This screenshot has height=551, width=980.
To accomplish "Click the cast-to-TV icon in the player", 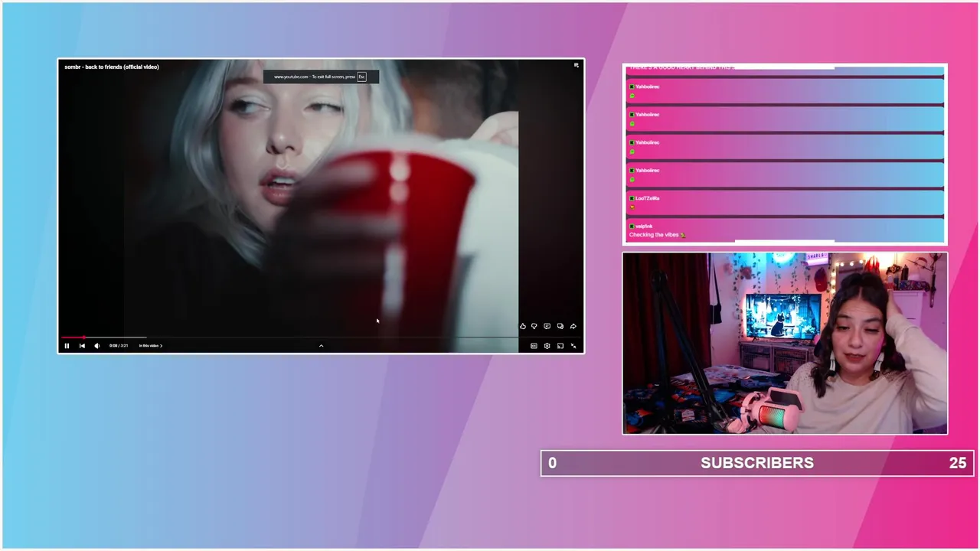I will [560, 346].
